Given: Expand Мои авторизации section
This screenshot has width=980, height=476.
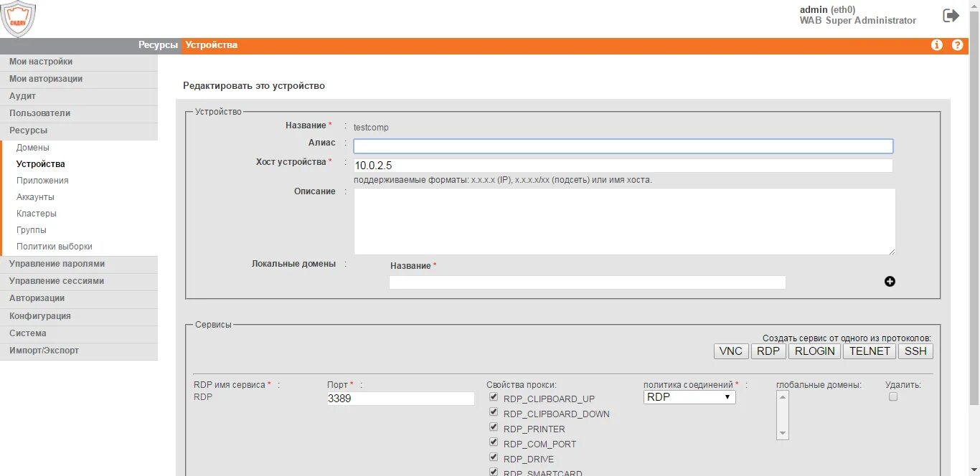Looking at the screenshot, I should (79, 79).
